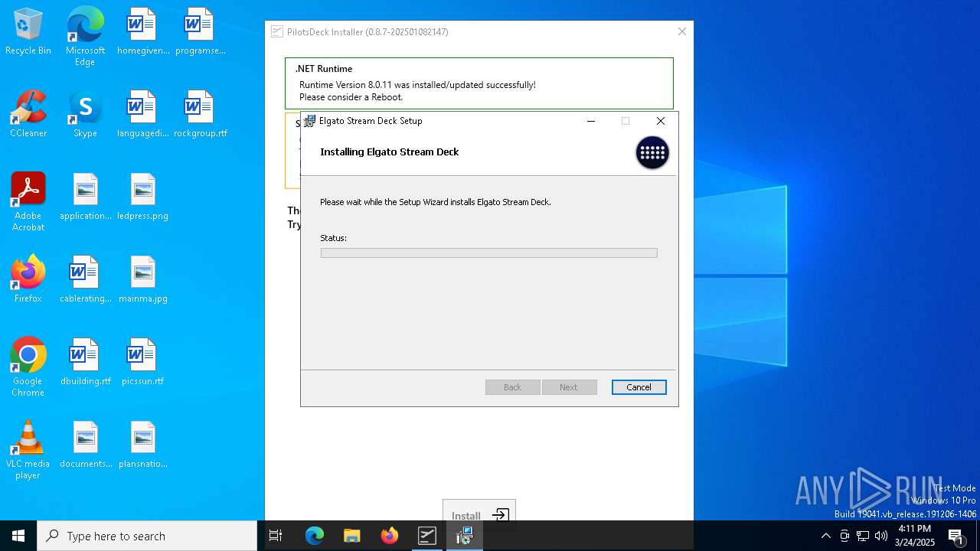Close the PilotsDeck Installer window
The width and height of the screenshot is (980, 551).
[682, 31]
